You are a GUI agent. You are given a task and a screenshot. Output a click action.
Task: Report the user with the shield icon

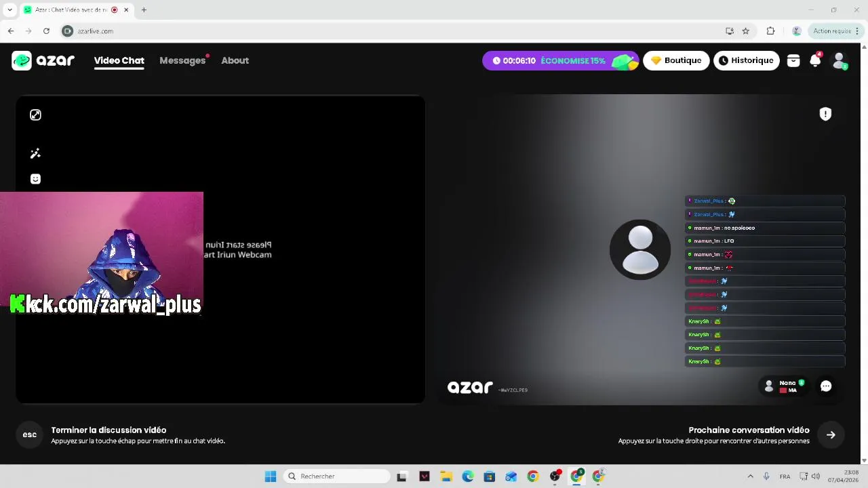coord(825,114)
